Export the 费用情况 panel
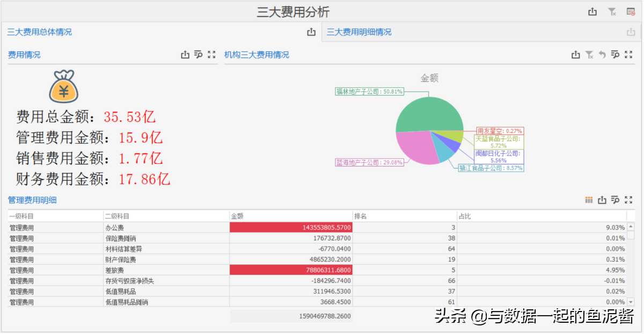This screenshot has width=644, height=334. 185,55
